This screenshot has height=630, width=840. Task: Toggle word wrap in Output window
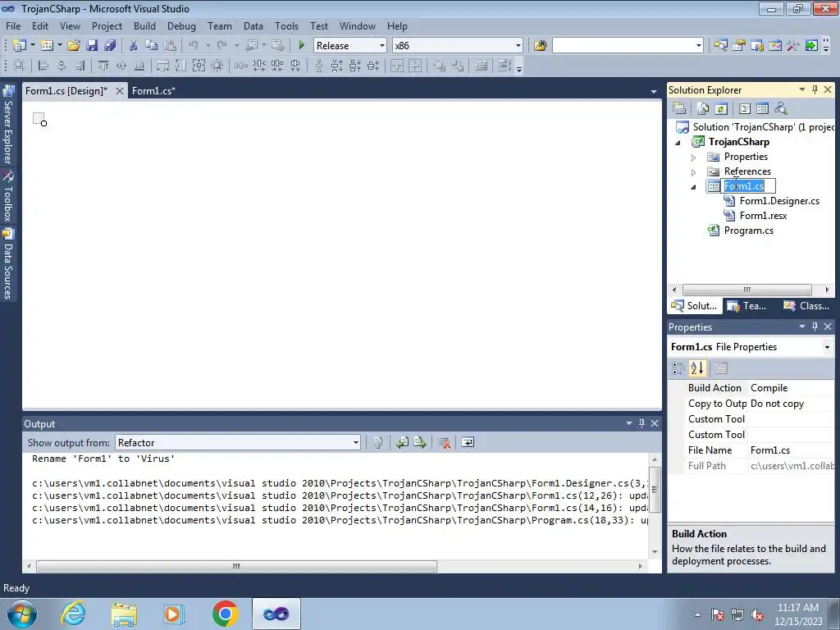pos(468,442)
